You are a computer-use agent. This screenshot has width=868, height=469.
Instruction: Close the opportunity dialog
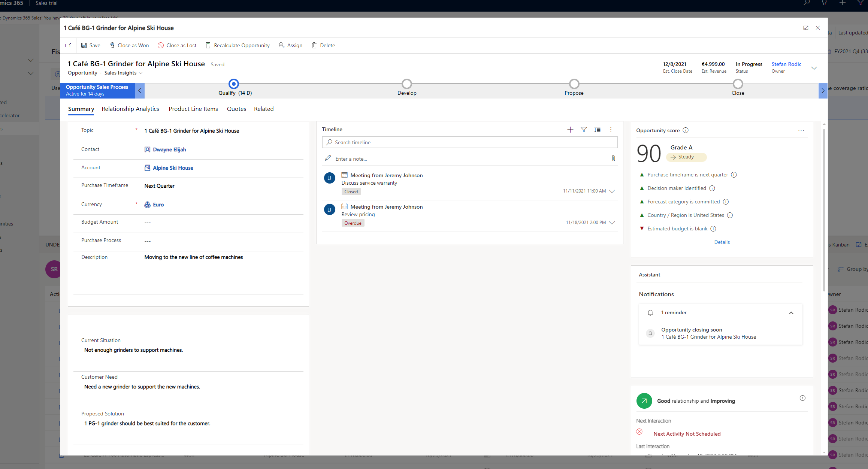818,28
